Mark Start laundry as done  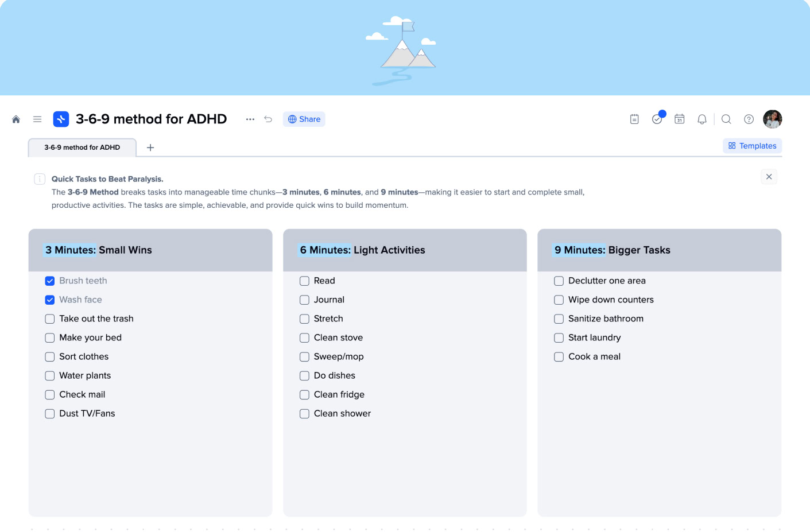559,338
